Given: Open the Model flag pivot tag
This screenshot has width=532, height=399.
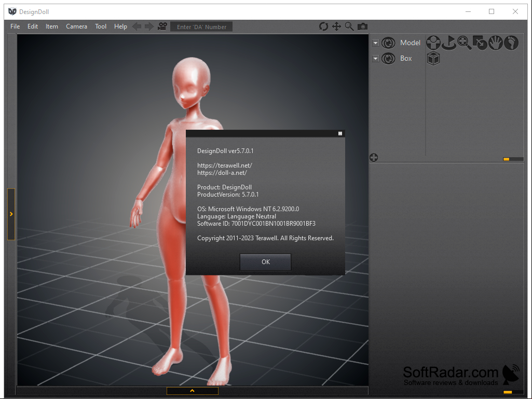Looking at the screenshot, I should click(449, 43).
